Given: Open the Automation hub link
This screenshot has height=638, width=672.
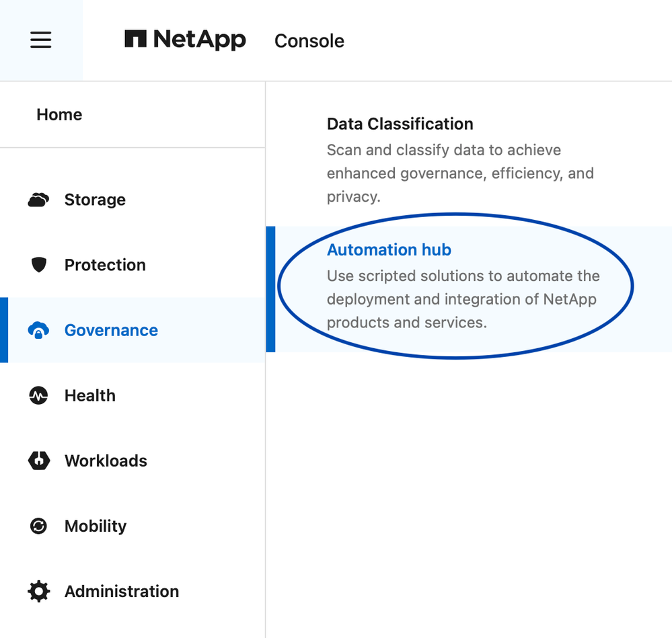Looking at the screenshot, I should [389, 249].
